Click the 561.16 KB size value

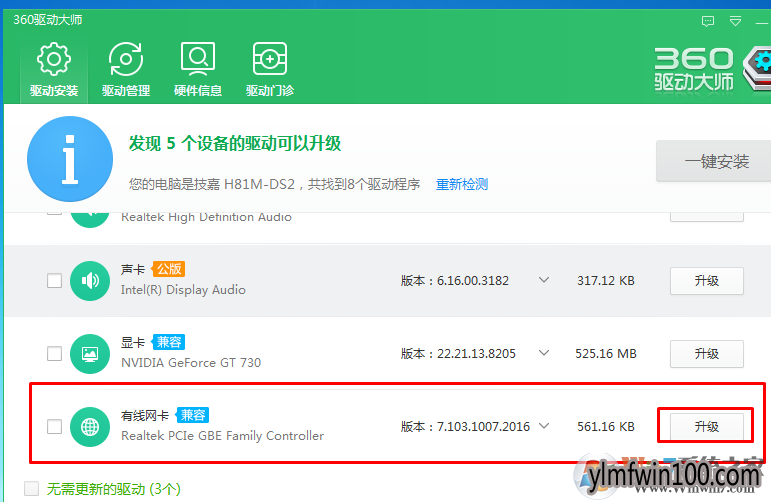(606, 426)
